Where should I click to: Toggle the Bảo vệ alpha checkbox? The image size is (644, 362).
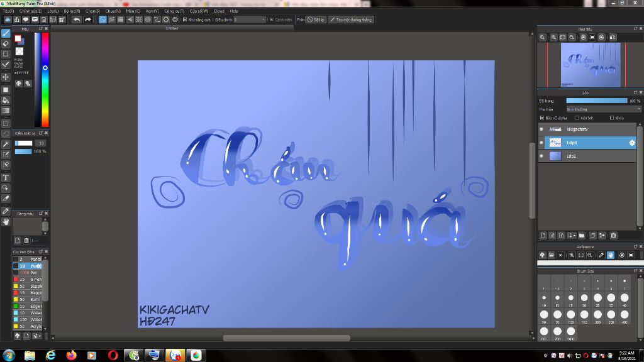tap(542, 118)
